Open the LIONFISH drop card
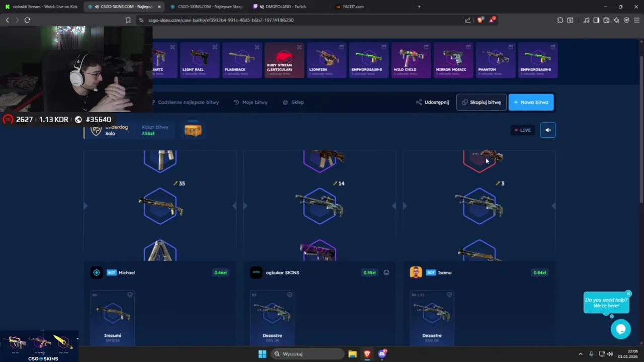Image resolution: width=644 pixels, height=362 pixels. (327, 60)
